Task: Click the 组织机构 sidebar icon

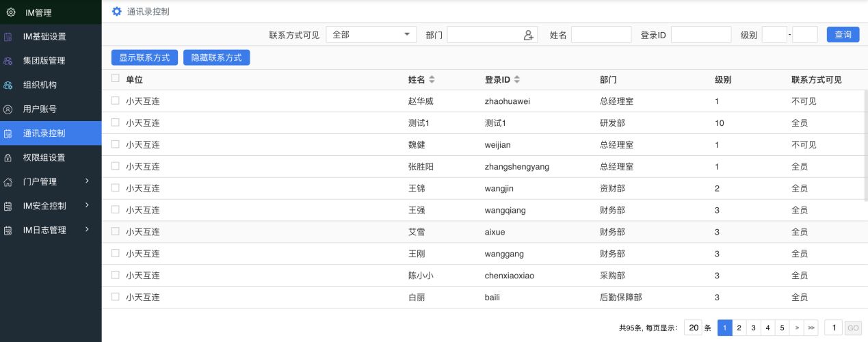Action: point(8,85)
